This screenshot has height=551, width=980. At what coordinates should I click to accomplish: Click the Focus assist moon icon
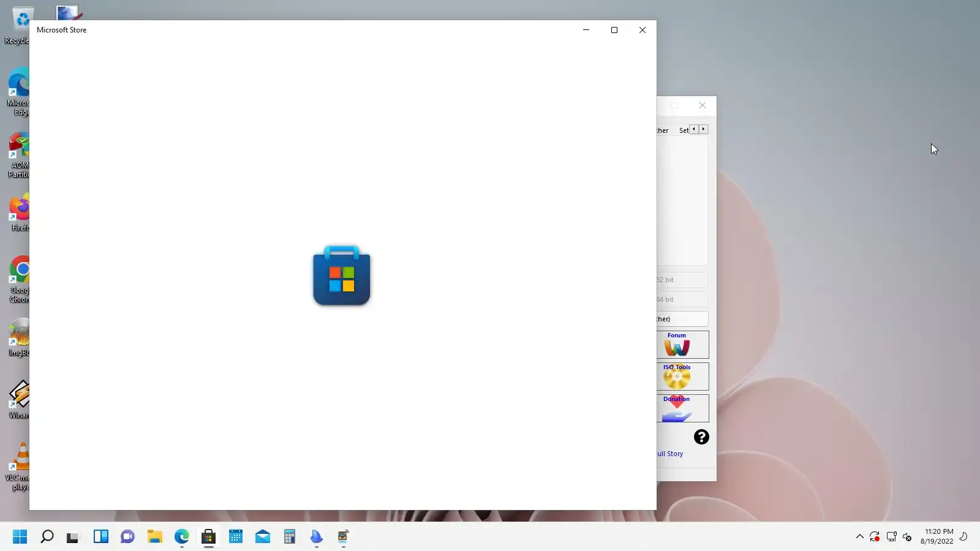[963, 537]
